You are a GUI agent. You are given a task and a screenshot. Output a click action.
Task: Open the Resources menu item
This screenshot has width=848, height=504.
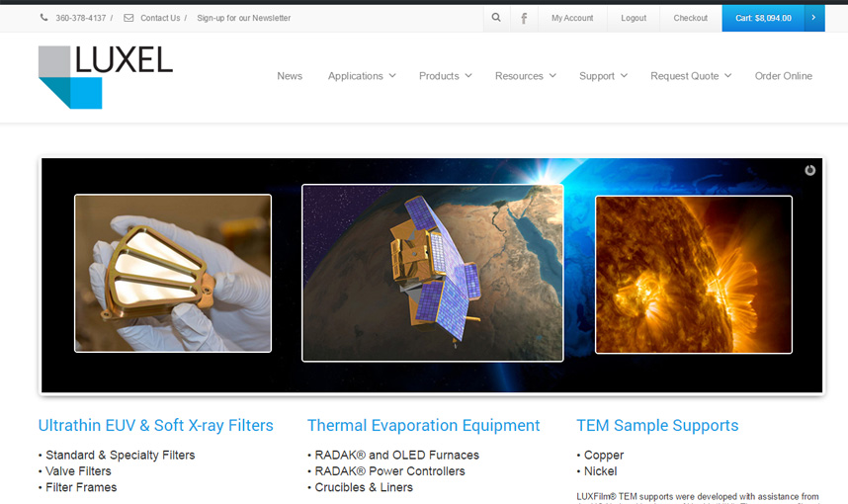point(519,76)
